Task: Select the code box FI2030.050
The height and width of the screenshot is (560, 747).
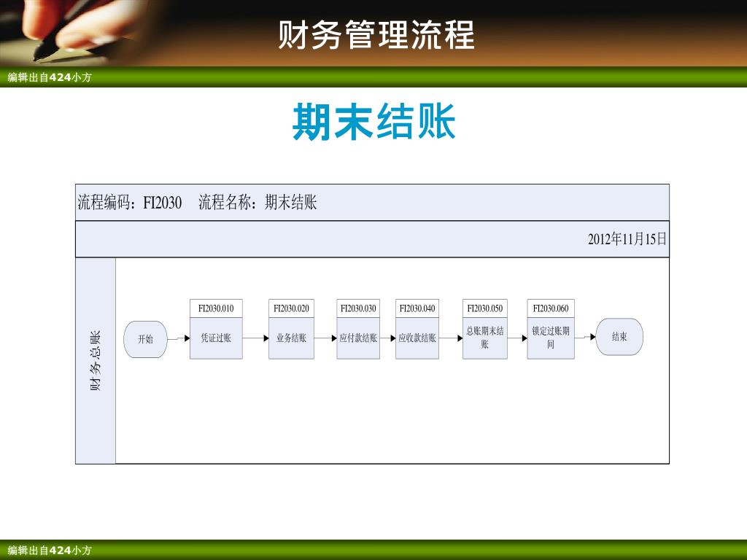Action: point(485,308)
